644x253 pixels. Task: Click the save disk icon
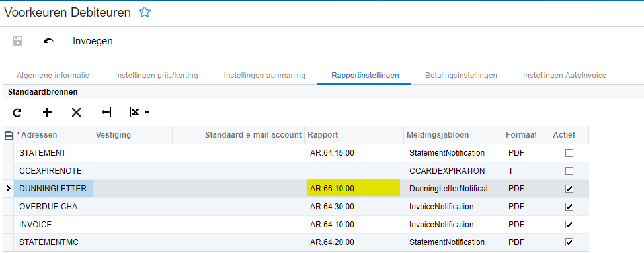point(18,41)
